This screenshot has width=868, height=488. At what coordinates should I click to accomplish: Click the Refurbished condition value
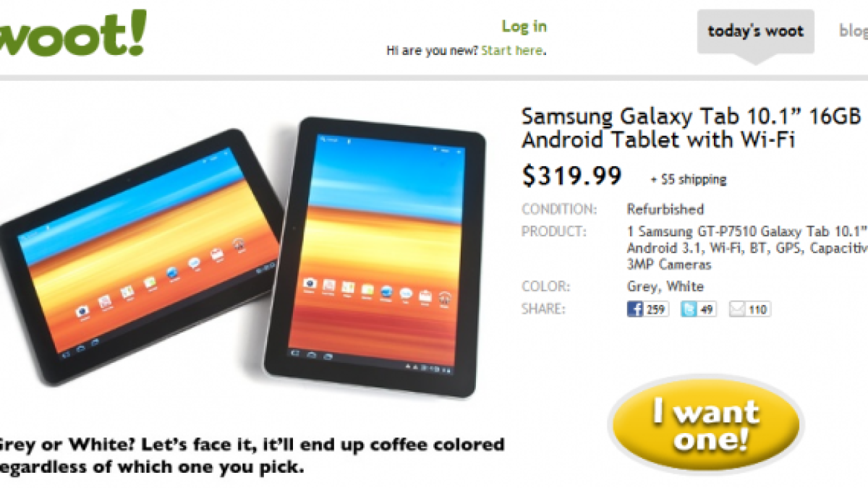point(665,209)
